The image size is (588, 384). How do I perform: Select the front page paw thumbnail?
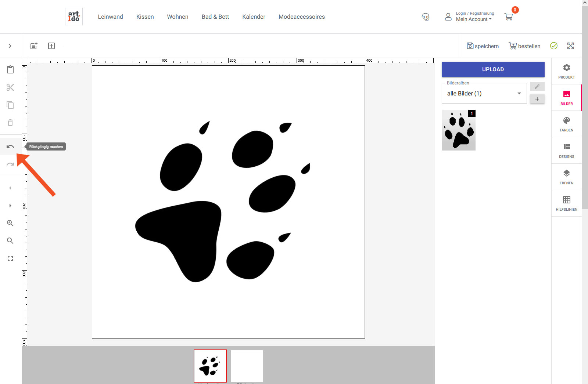tap(210, 366)
